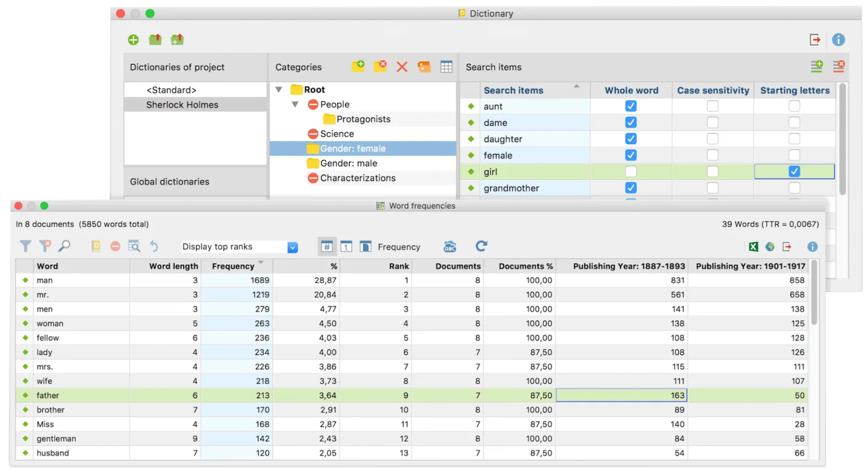This screenshot has width=868, height=474.
Task: Uncheck Whole word for daughter
Action: (x=631, y=139)
